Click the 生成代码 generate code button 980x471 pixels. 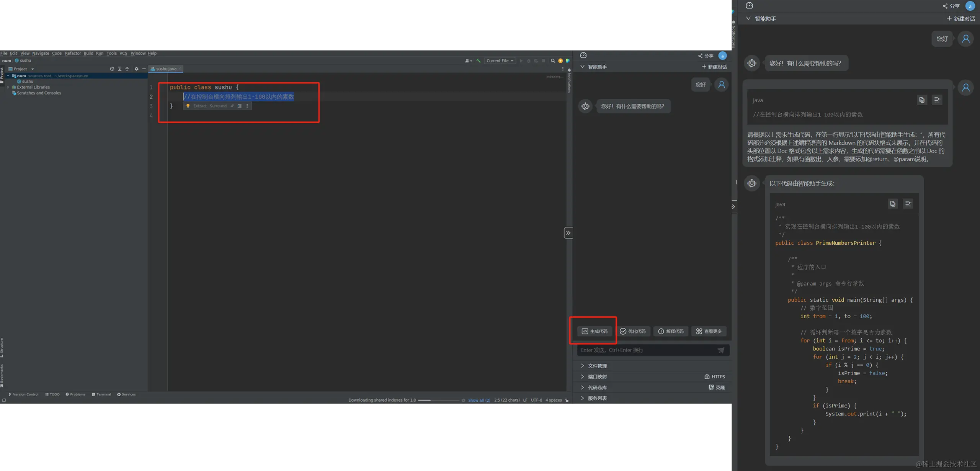595,331
